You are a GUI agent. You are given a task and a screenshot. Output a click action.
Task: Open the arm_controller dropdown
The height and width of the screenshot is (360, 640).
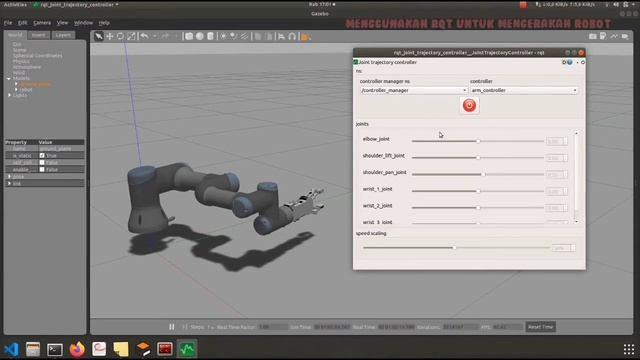524,90
